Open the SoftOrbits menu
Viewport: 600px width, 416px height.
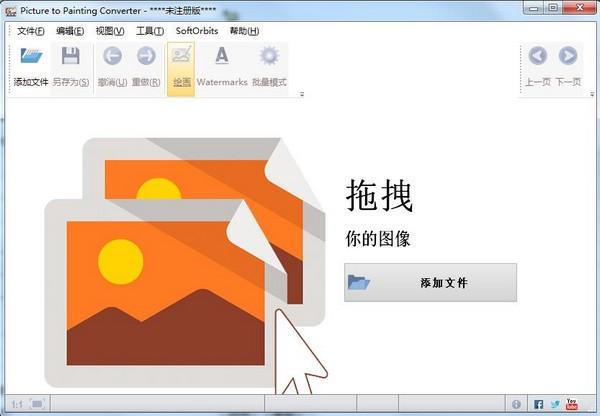click(197, 31)
